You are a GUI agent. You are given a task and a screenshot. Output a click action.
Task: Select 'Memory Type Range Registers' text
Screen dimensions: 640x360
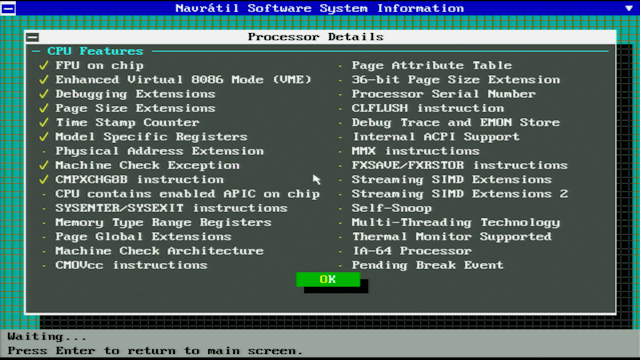163,222
